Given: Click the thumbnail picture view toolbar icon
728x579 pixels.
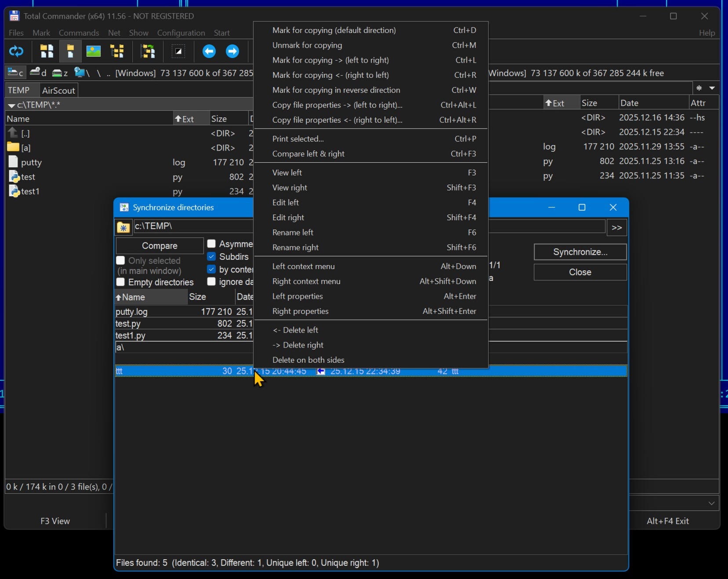Looking at the screenshot, I should click(x=94, y=51).
